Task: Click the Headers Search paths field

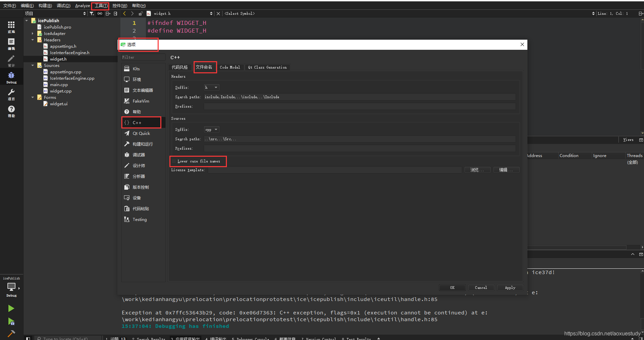Action: pos(360,97)
